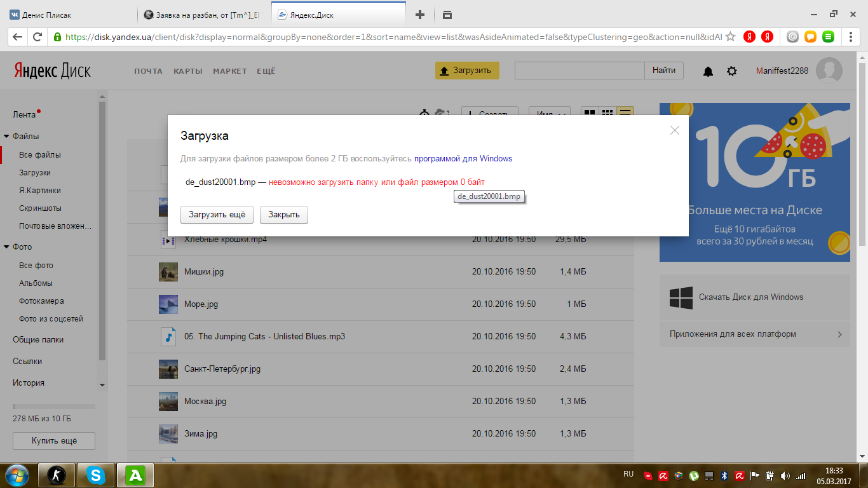Click the Мишки.jpg thumbnail
The image size is (868, 488).
(168, 272)
